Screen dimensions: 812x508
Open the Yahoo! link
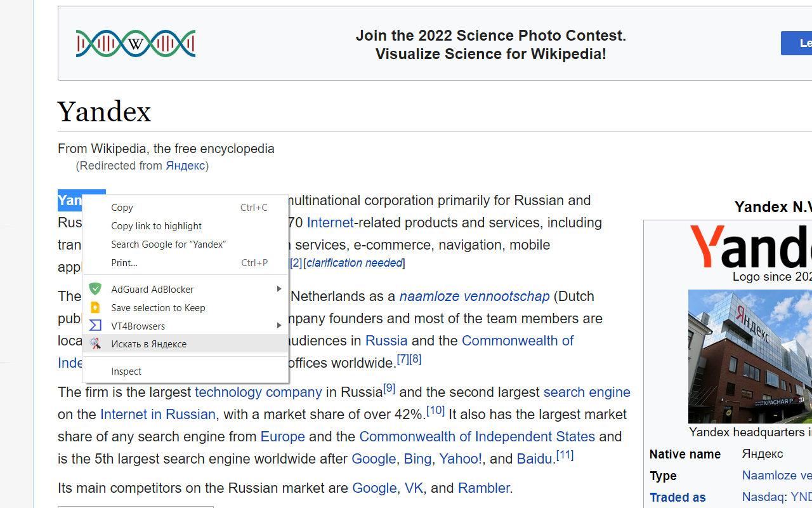click(x=460, y=459)
